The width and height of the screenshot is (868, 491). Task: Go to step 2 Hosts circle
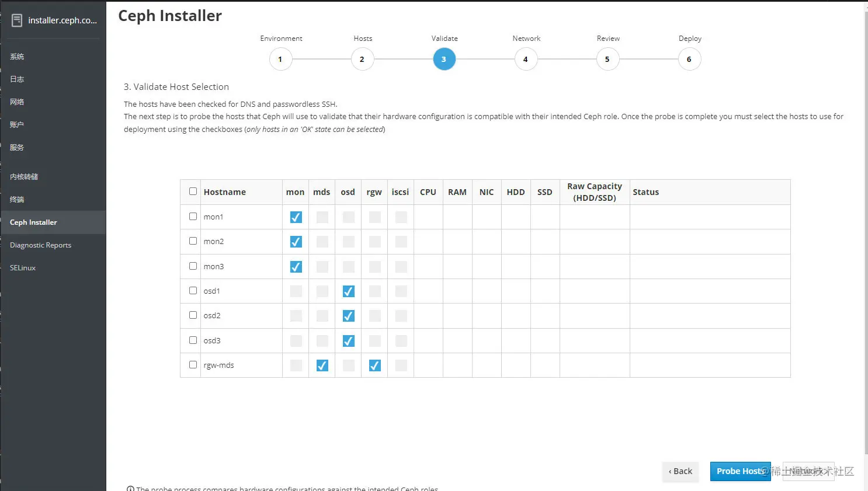pos(362,59)
